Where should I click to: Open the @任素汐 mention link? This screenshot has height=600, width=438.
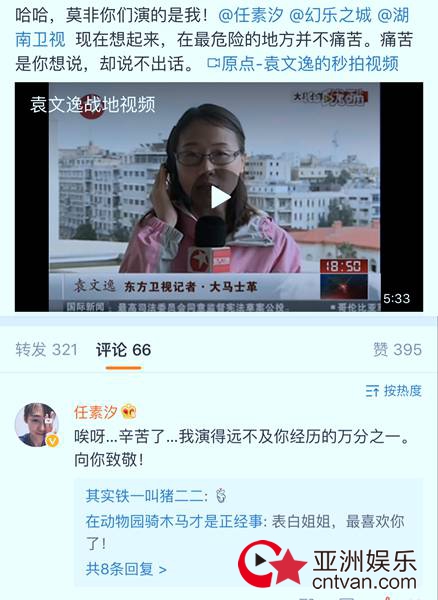(251, 16)
